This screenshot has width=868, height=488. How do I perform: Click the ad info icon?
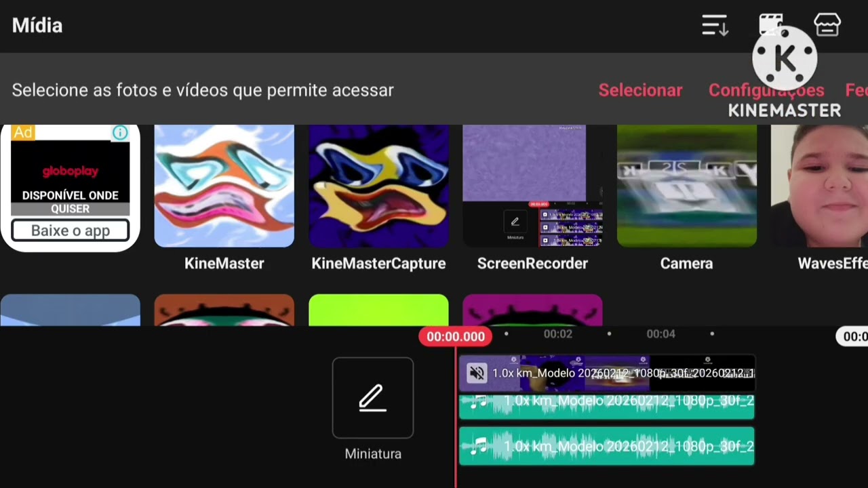(x=120, y=133)
